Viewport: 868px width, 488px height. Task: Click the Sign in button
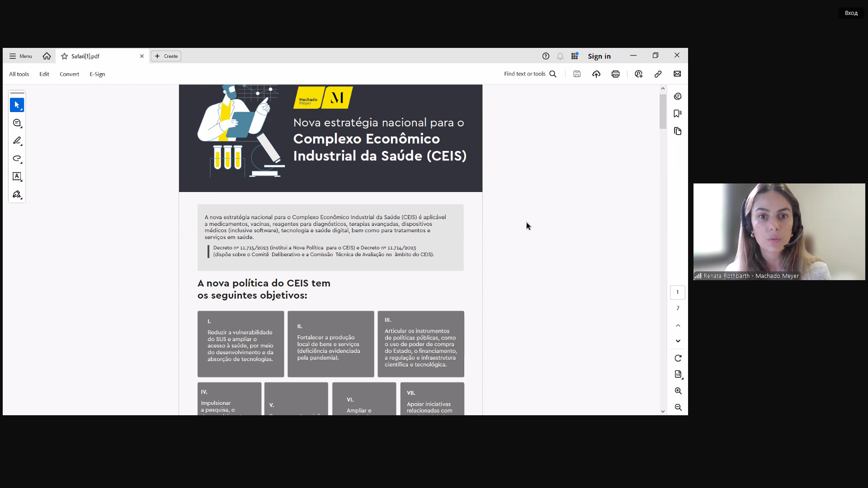pos(599,56)
